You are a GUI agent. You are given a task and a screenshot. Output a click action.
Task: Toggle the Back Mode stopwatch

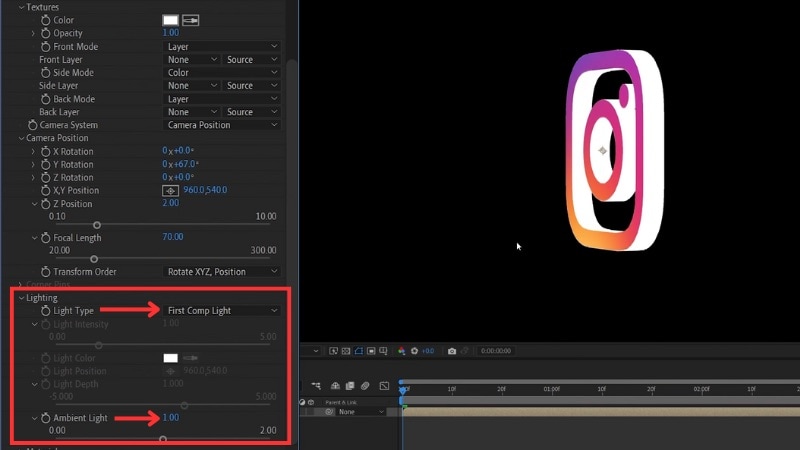(x=45, y=99)
